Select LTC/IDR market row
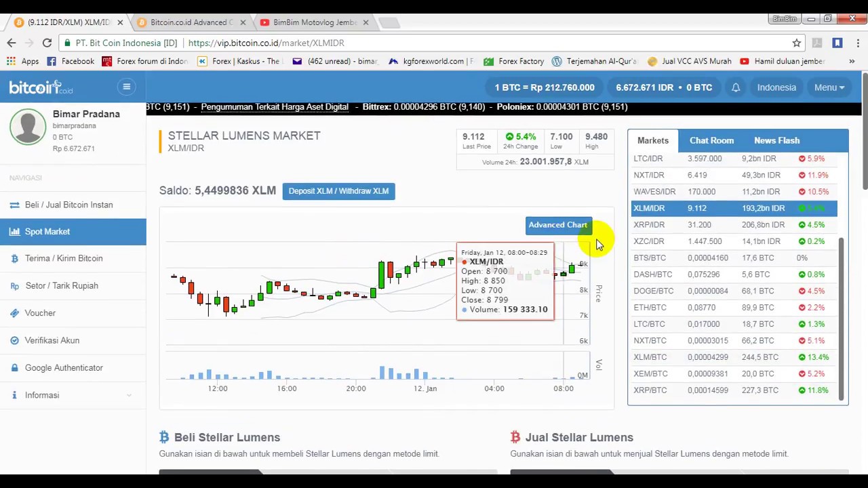The width and height of the screenshot is (868, 488). [734, 159]
